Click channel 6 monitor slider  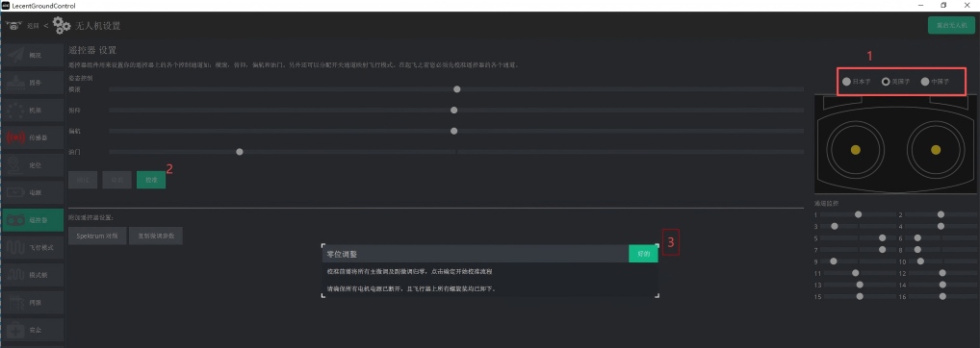[917, 237]
